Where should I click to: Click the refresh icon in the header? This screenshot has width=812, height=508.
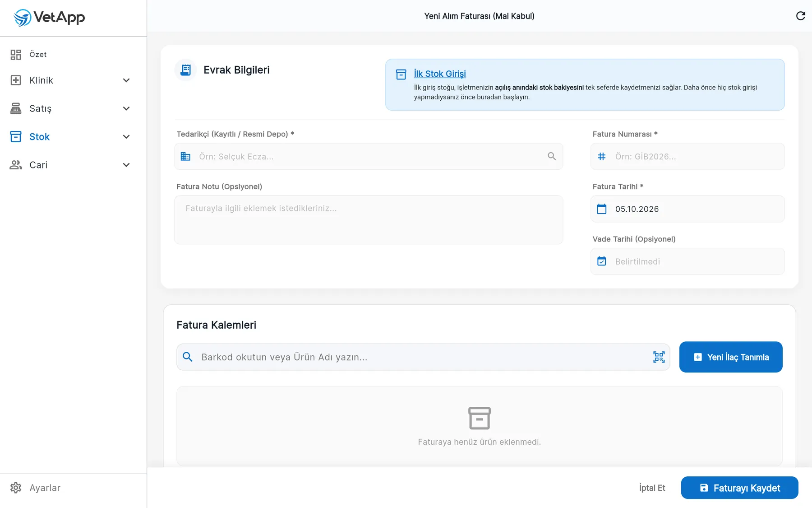(801, 16)
